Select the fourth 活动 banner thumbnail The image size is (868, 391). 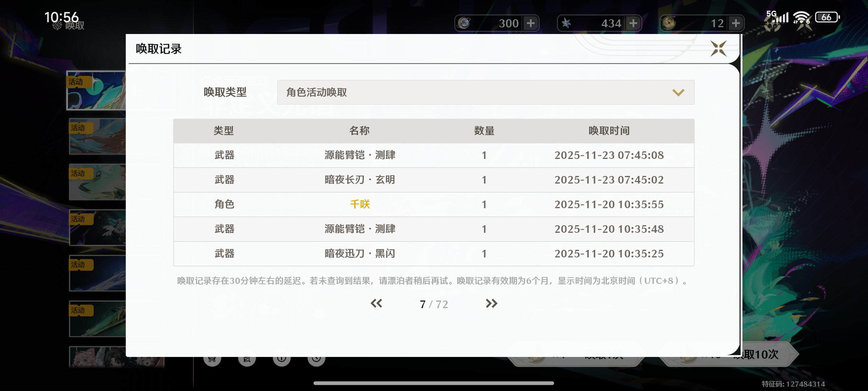[97, 228]
